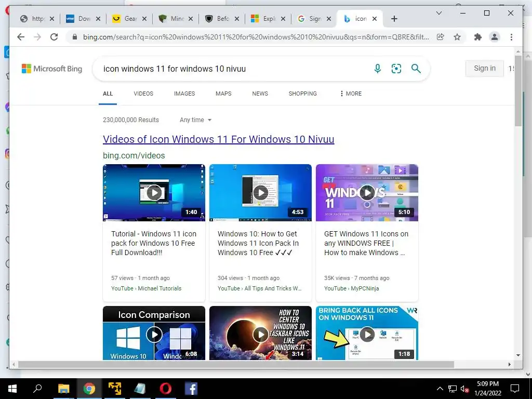This screenshot has height=399, width=532.
Task: Click the browser address bar URL
Action: click(256, 37)
